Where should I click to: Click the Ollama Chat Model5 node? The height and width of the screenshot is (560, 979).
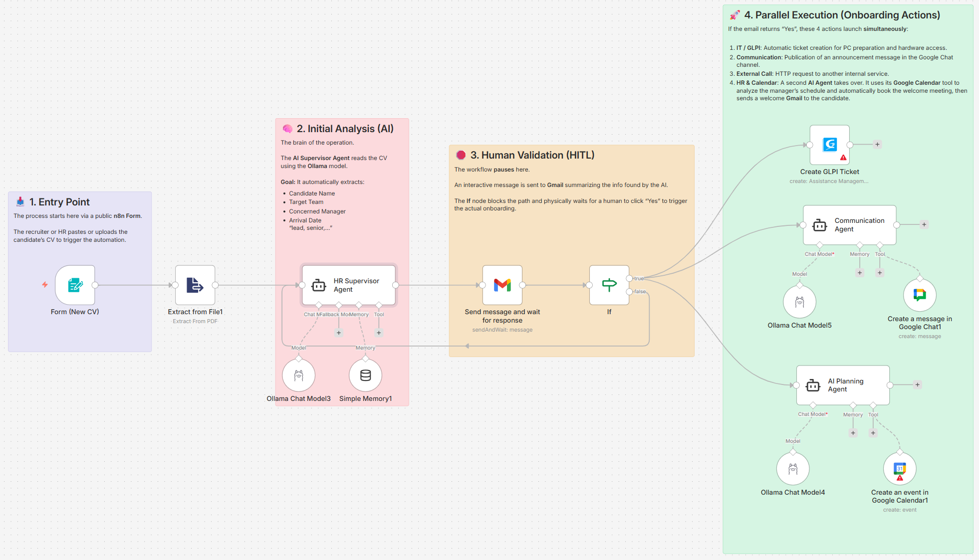pyautogui.click(x=799, y=302)
